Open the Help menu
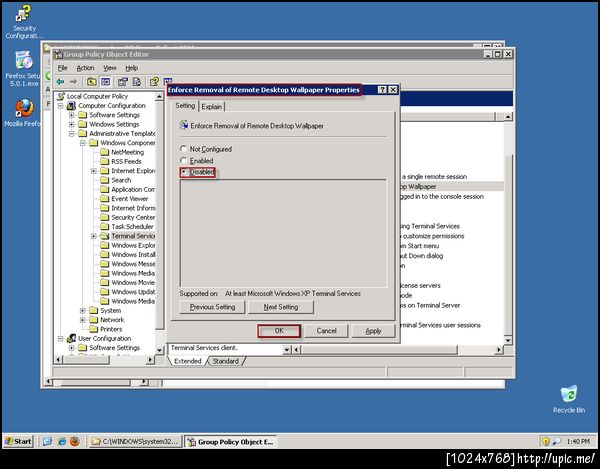 [x=132, y=68]
